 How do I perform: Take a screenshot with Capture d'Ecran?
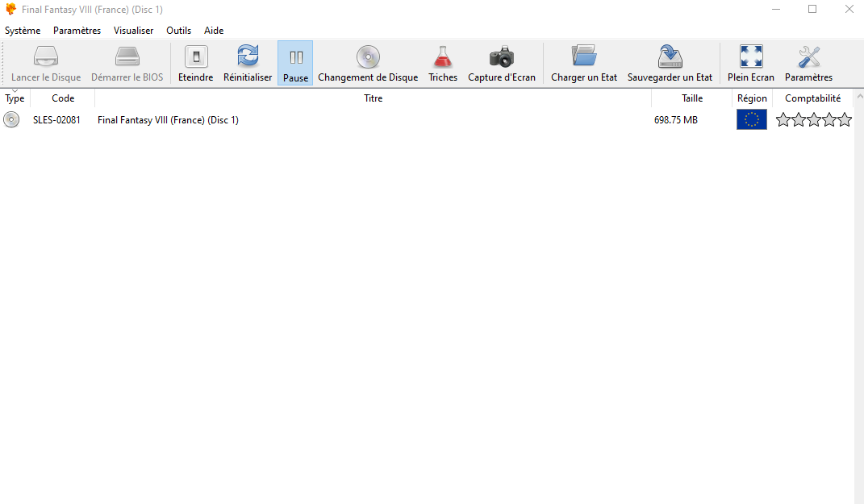pos(502,64)
